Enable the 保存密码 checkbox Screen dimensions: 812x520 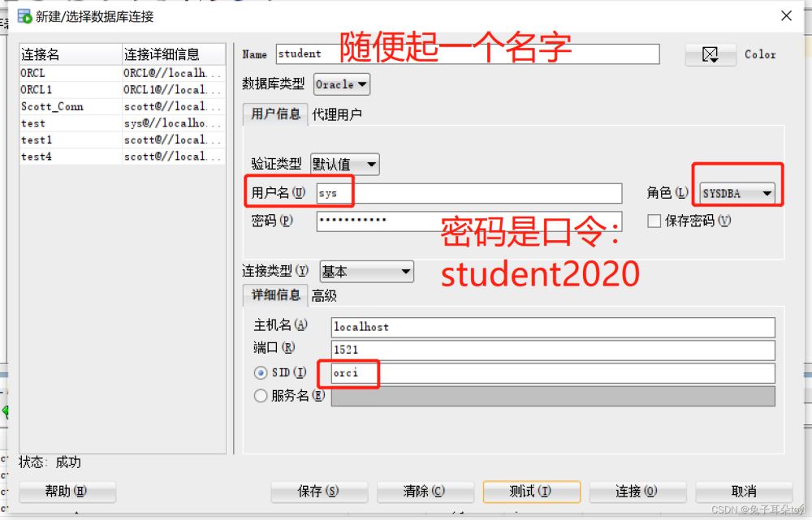click(x=654, y=221)
